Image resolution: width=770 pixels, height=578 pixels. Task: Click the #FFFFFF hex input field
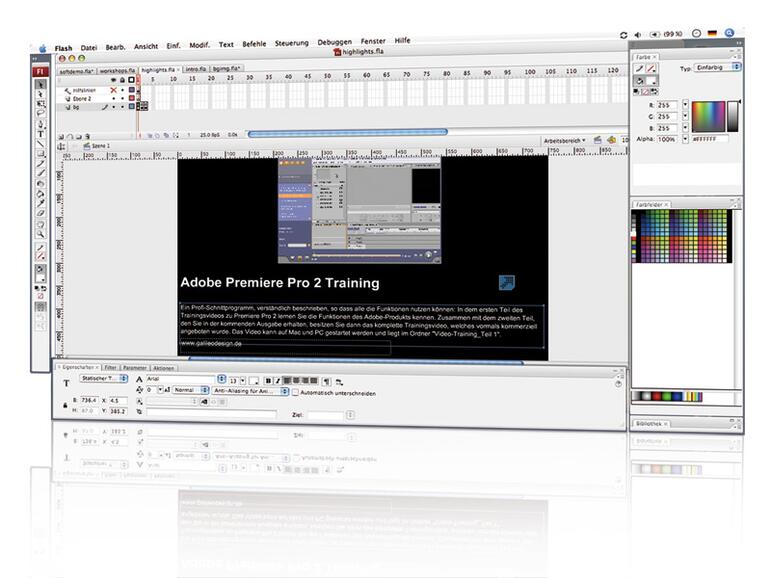click(x=710, y=139)
